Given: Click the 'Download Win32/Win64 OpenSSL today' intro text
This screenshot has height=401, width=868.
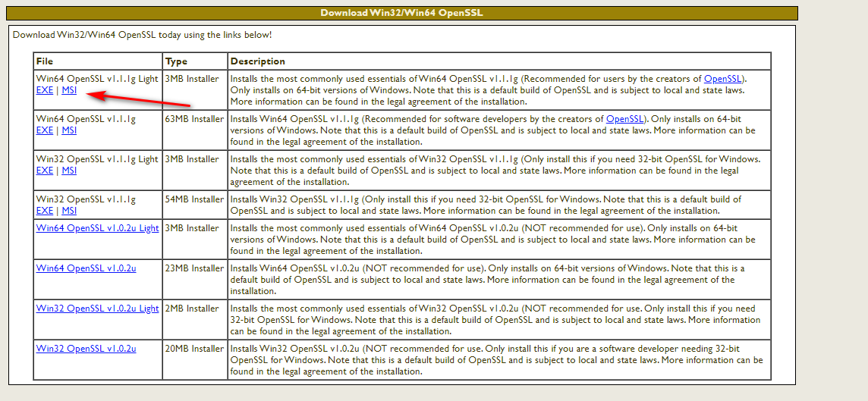Looking at the screenshot, I should 143,35.
